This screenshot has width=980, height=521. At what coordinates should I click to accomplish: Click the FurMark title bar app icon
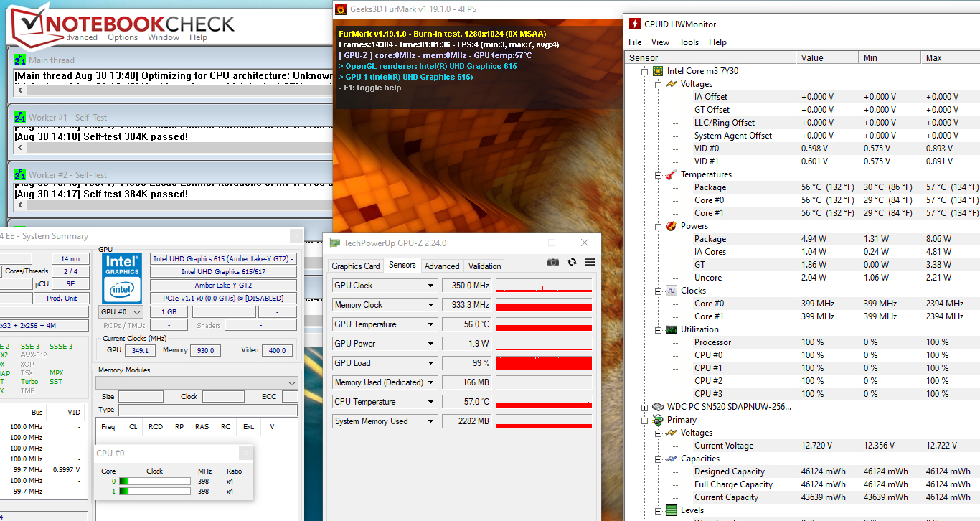[x=341, y=9]
